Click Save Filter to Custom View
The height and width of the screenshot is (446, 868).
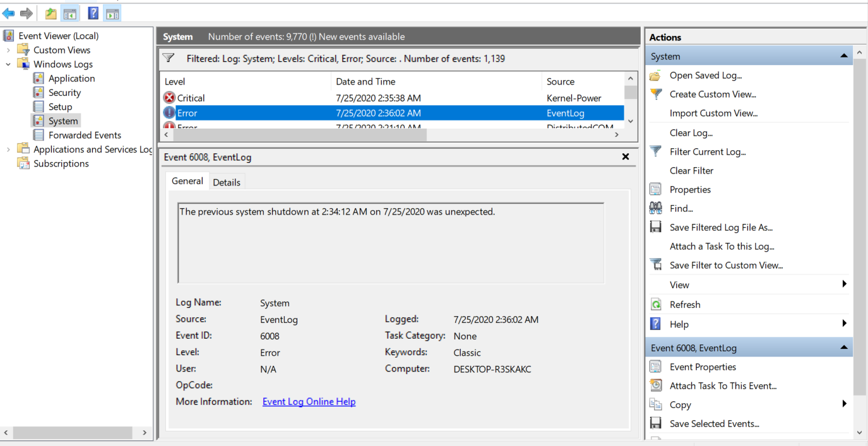click(x=726, y=265)
